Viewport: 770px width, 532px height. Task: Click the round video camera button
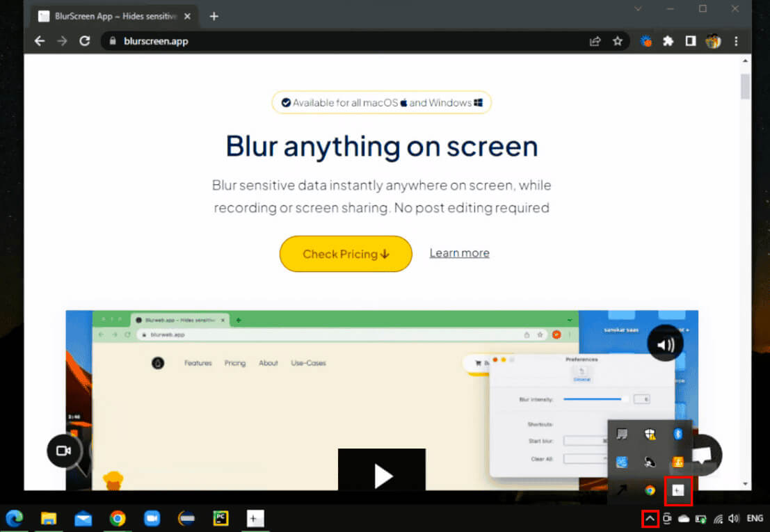[x=64, y=451]
